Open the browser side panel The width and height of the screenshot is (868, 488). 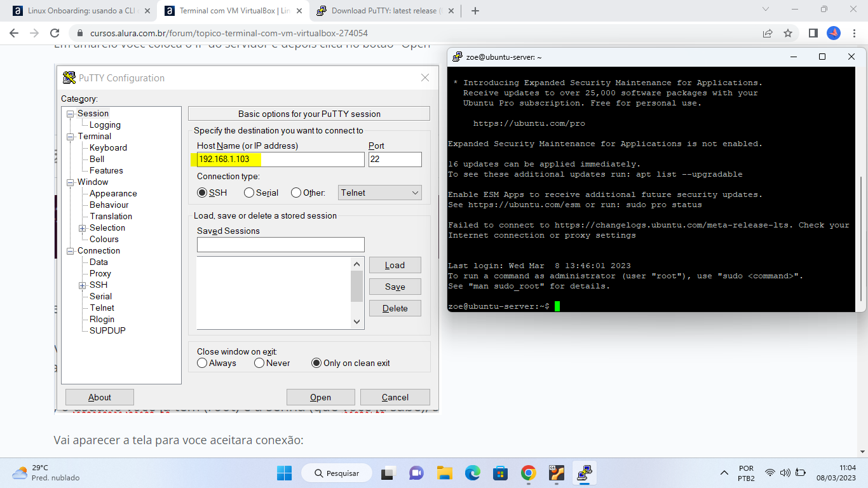813,33
